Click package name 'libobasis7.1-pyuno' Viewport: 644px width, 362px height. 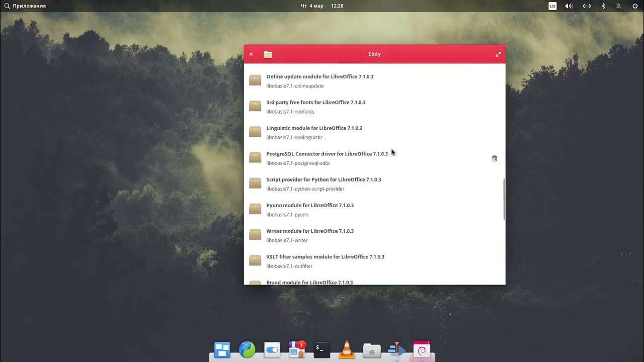pos(287,215)
